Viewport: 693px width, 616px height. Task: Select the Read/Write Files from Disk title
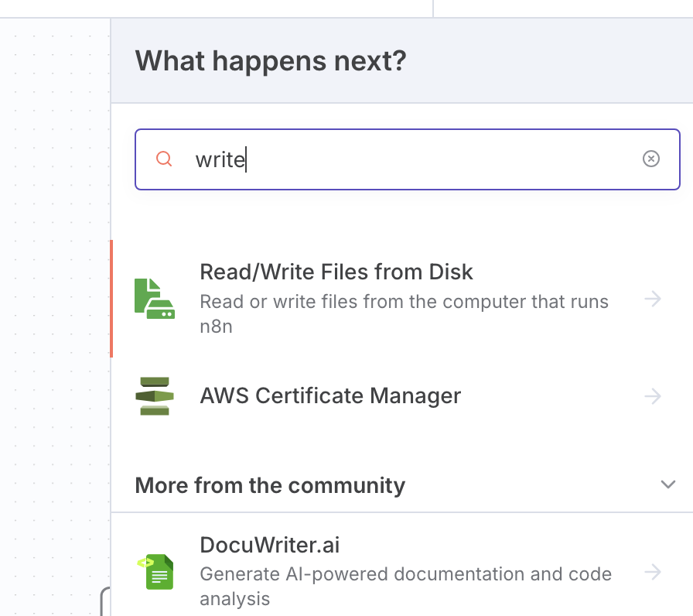[x=336, y=272]
